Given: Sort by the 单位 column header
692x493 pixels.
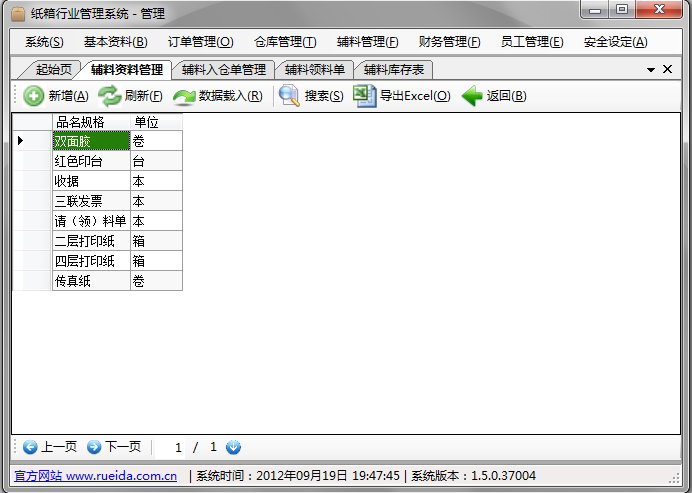Looking at the screenshot, I should (x=156, y=122).
